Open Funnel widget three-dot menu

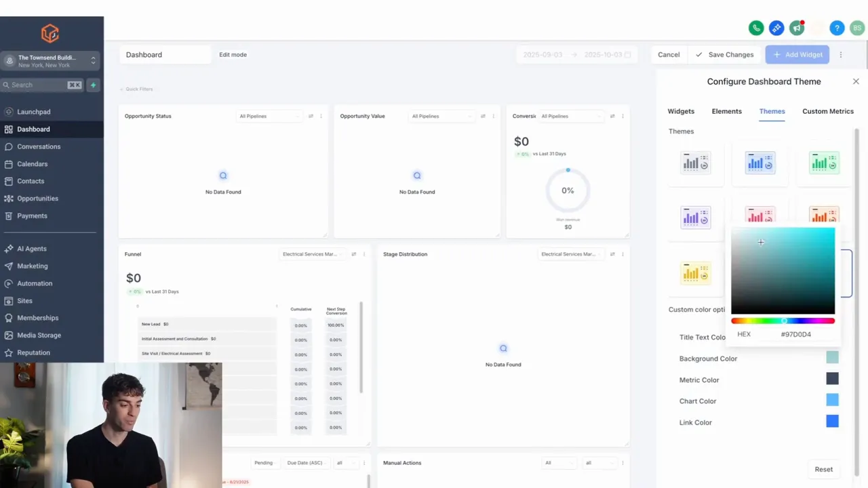364,254
